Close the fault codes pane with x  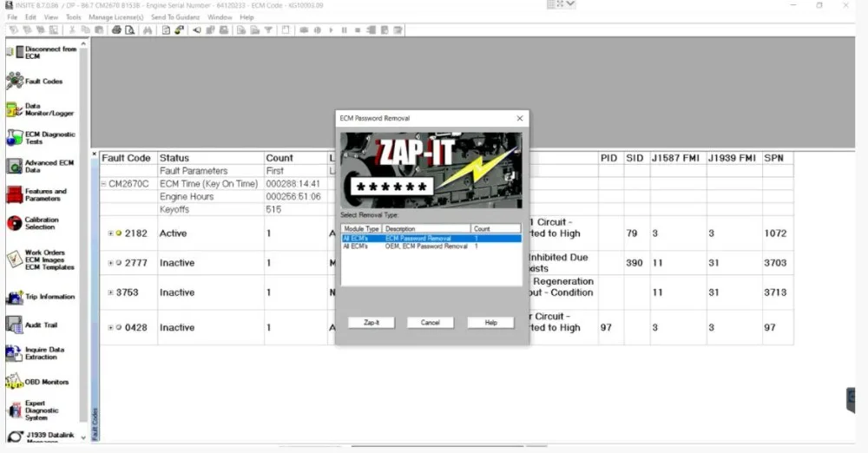coord(94,154)
